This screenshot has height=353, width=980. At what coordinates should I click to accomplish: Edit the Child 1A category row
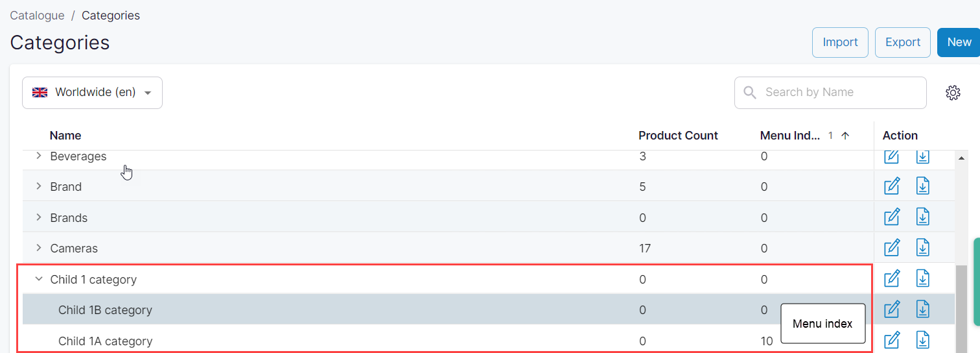click(x=892, y=340)
